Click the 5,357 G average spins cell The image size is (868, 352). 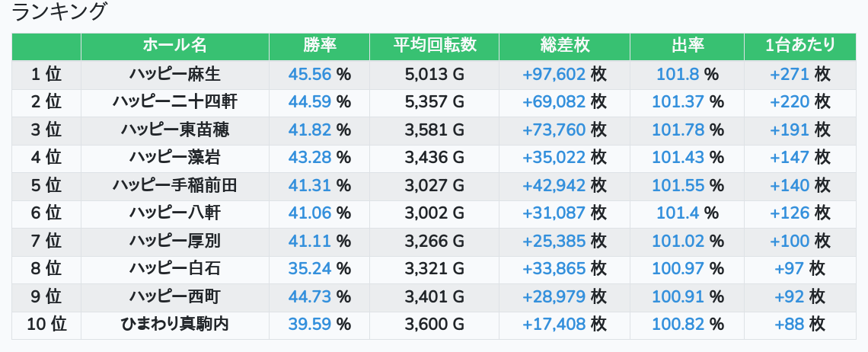point(435,102)
